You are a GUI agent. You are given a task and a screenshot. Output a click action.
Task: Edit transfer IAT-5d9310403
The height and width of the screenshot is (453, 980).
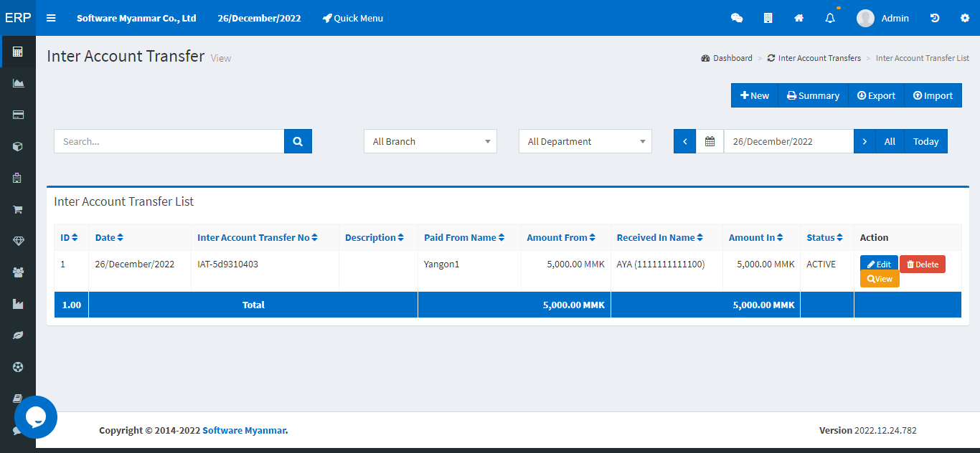pyautogui.click(x=879, y=264)
